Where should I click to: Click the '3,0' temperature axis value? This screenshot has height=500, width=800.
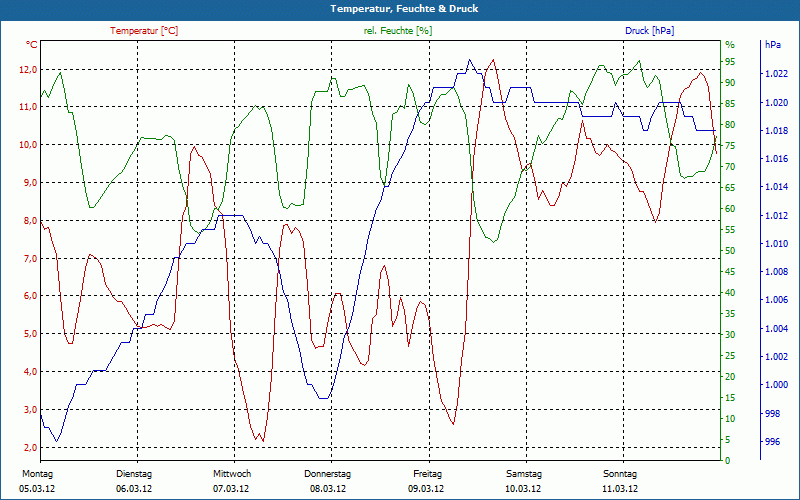pos(31,410)
